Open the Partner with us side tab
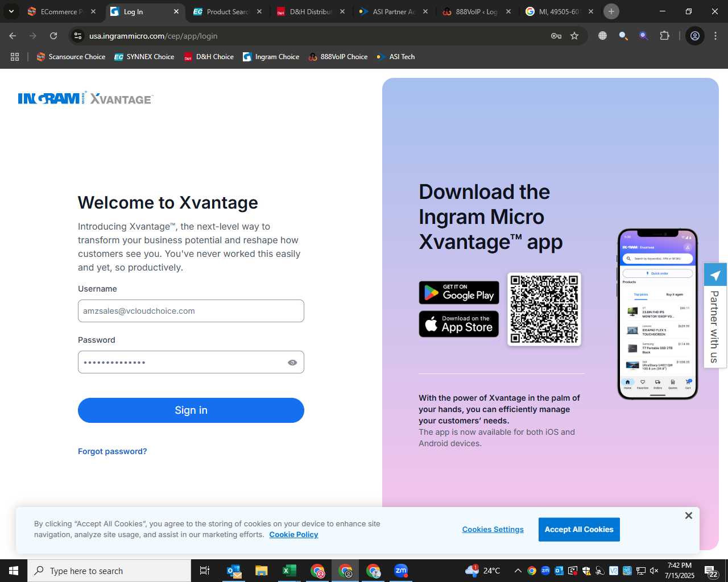728x582 pixels. click(x=715, y=315)
